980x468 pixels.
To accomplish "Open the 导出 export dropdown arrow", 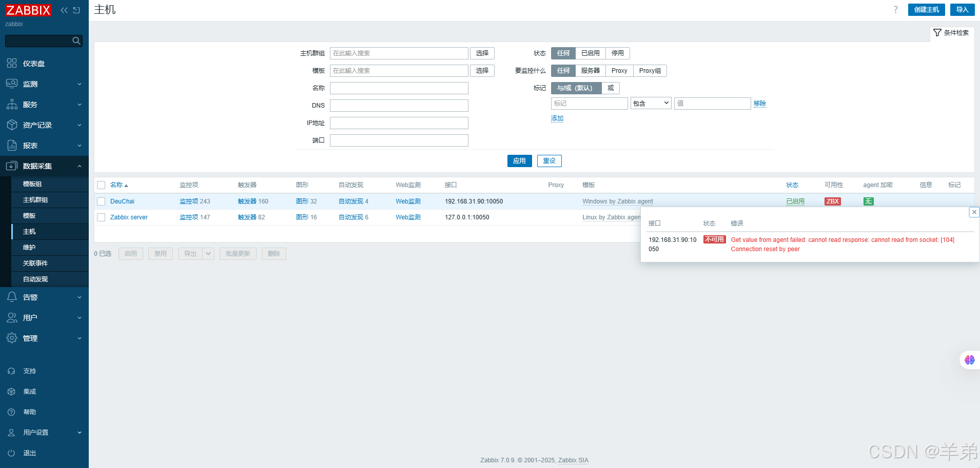I will 207,253.
